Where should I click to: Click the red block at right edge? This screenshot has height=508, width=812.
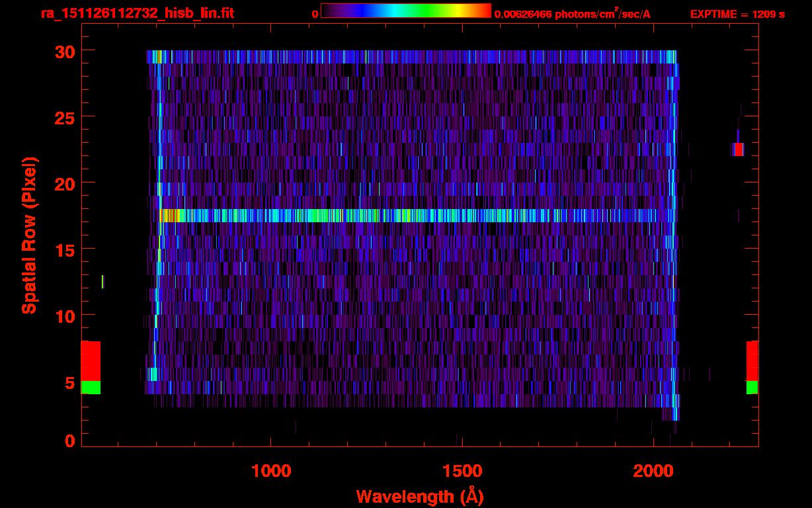[x=752, y=360]
